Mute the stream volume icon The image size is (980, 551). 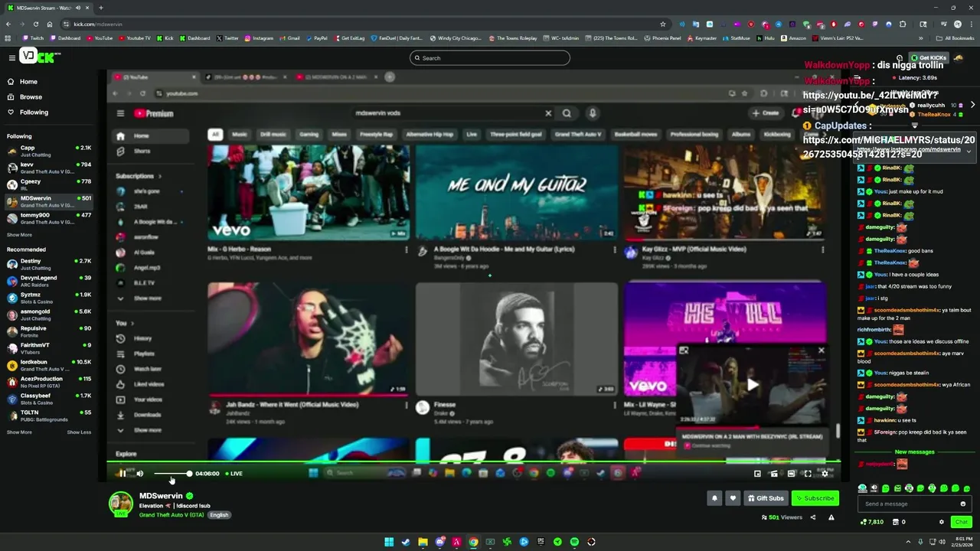pos(139,474)
